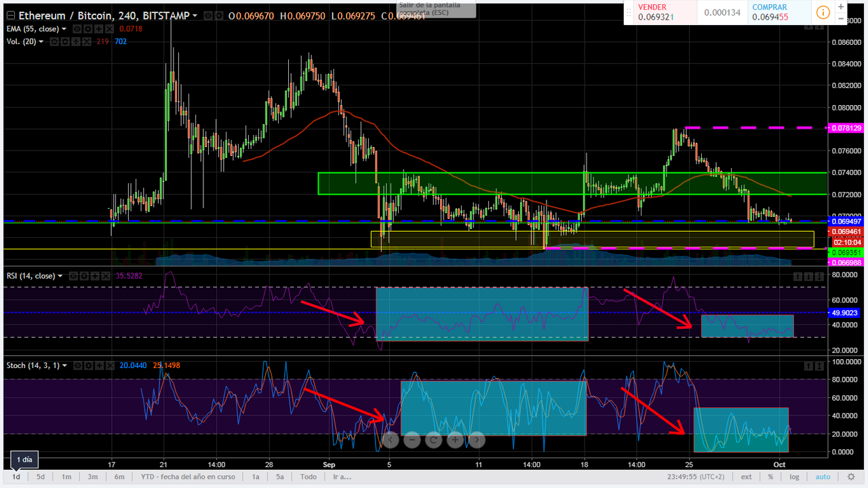Remove the EMA indicator with X icon
This screenshot has height=488, width=868.
pyautogui.click(x=109, y=29)
